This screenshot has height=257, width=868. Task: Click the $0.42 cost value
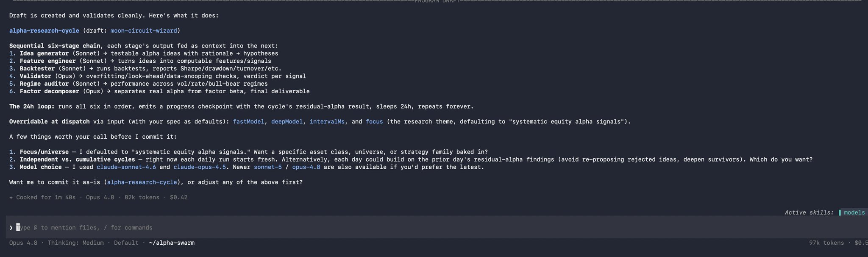pos(178,198)
